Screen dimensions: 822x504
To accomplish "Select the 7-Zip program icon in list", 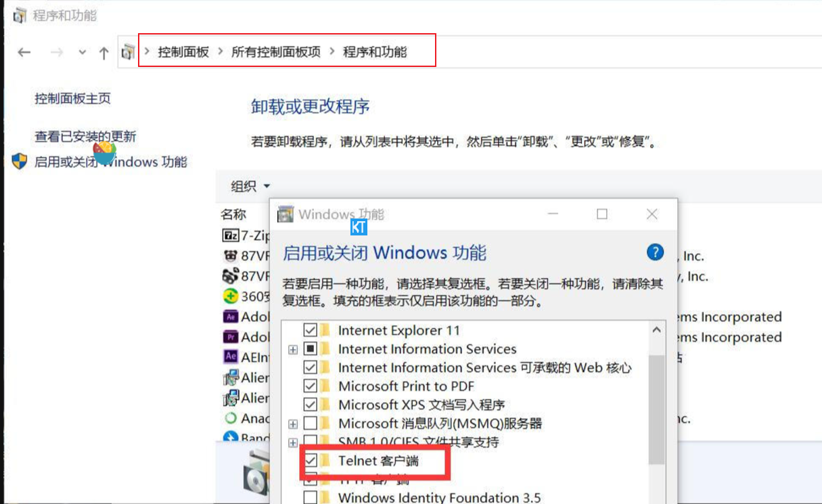I will coord(231,235).
